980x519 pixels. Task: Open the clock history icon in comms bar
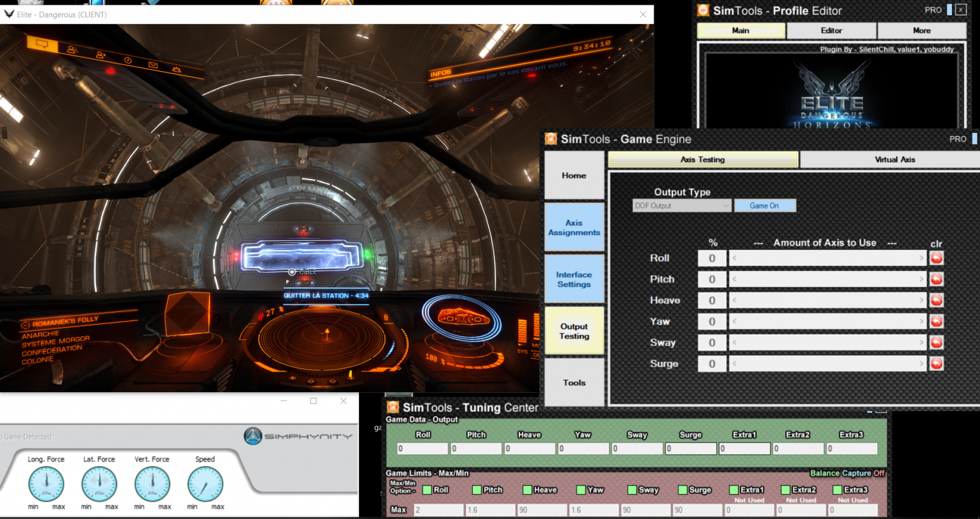pyautogui.click(x=128, y=60)
